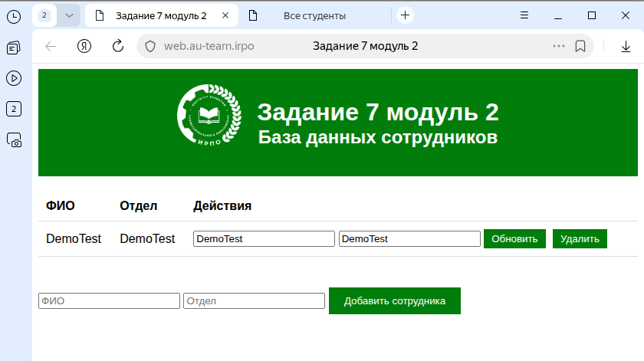Click the ФИО column header

(x=61, y=205)
